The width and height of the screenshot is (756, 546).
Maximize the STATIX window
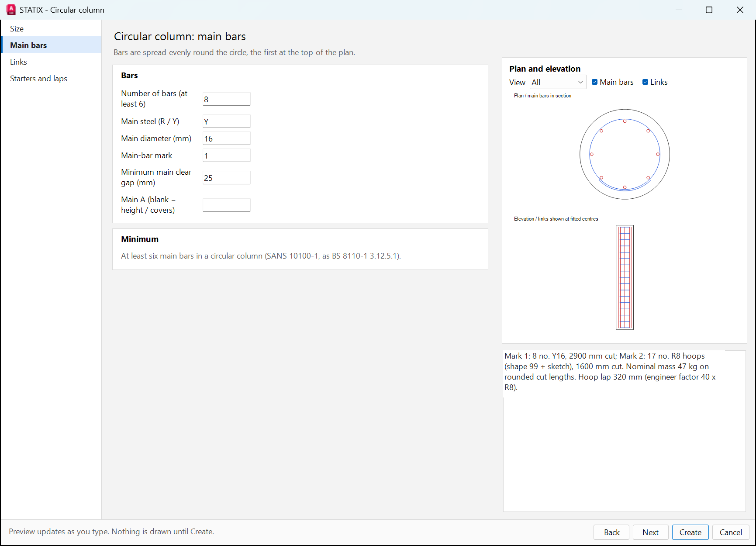coord(709,10)
